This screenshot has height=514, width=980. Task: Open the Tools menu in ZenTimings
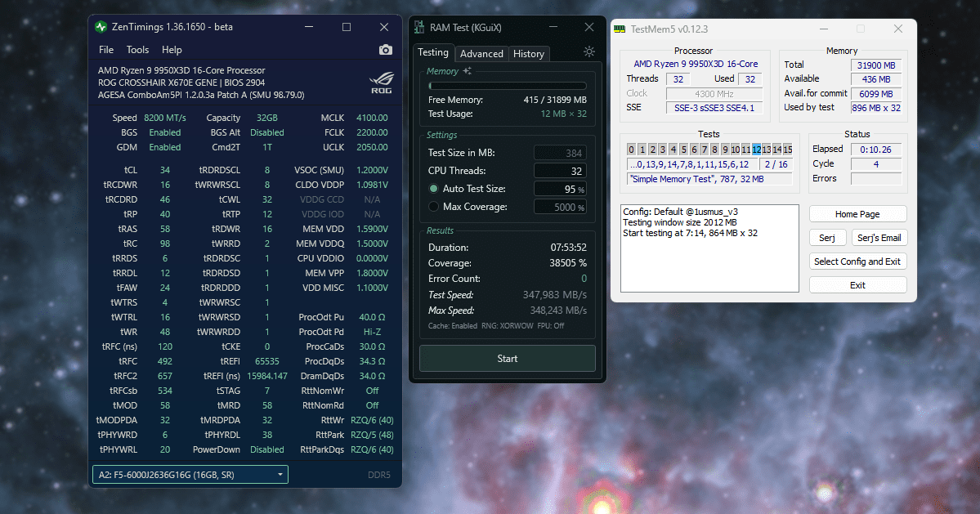137,50
